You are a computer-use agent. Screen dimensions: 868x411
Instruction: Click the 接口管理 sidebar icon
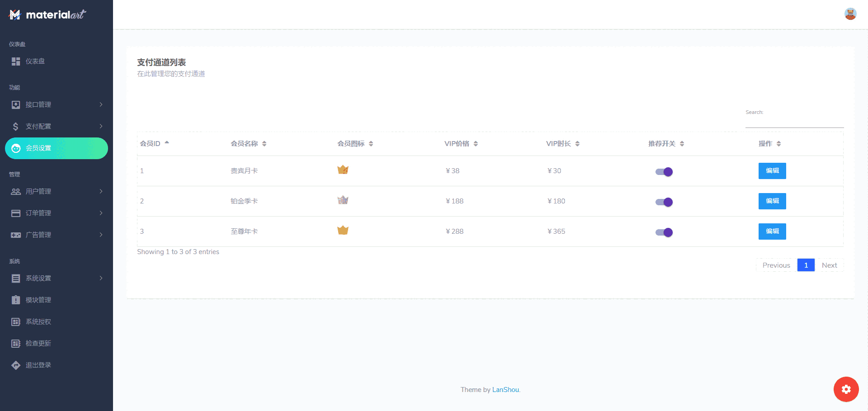coord(16,105)
